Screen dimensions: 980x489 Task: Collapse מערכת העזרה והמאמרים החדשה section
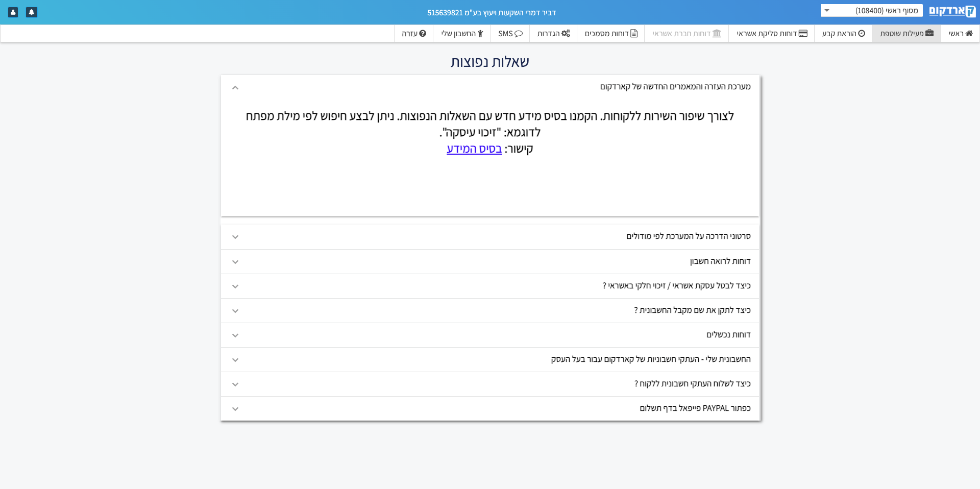[x=490, y=87]
